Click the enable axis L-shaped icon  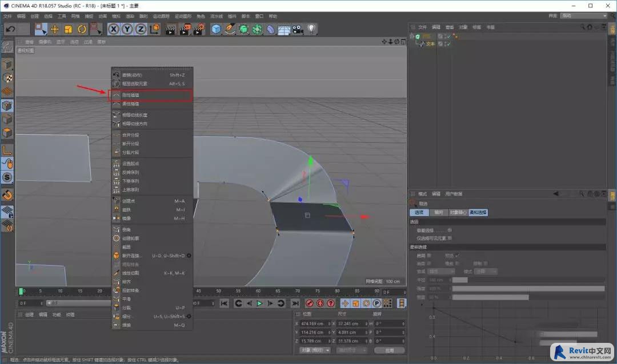tap(7, 150)
